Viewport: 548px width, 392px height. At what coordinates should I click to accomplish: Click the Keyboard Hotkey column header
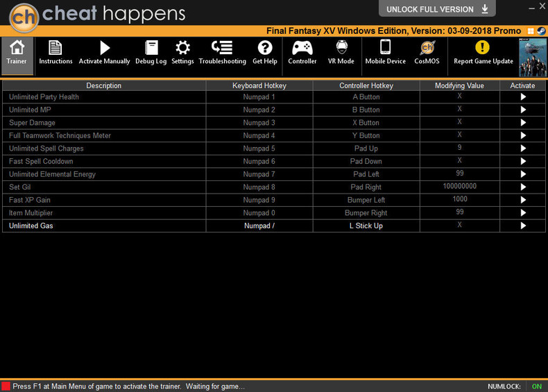point(259,85)
